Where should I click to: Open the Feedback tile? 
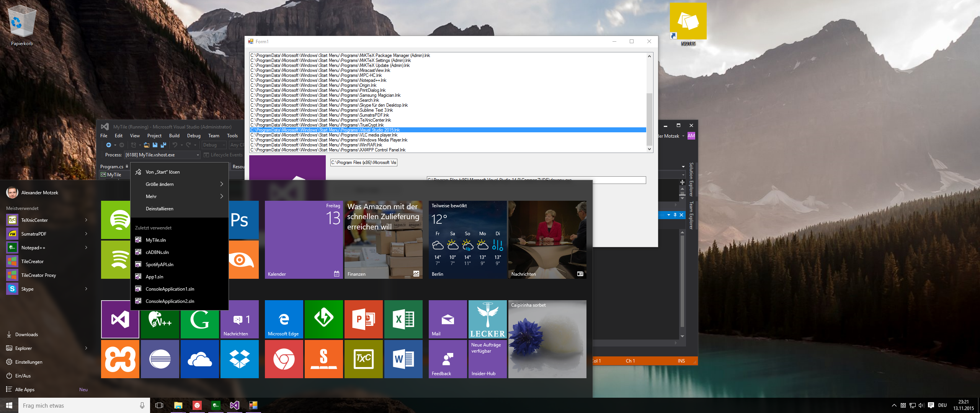pyautogui.click(x=448, y=359)
